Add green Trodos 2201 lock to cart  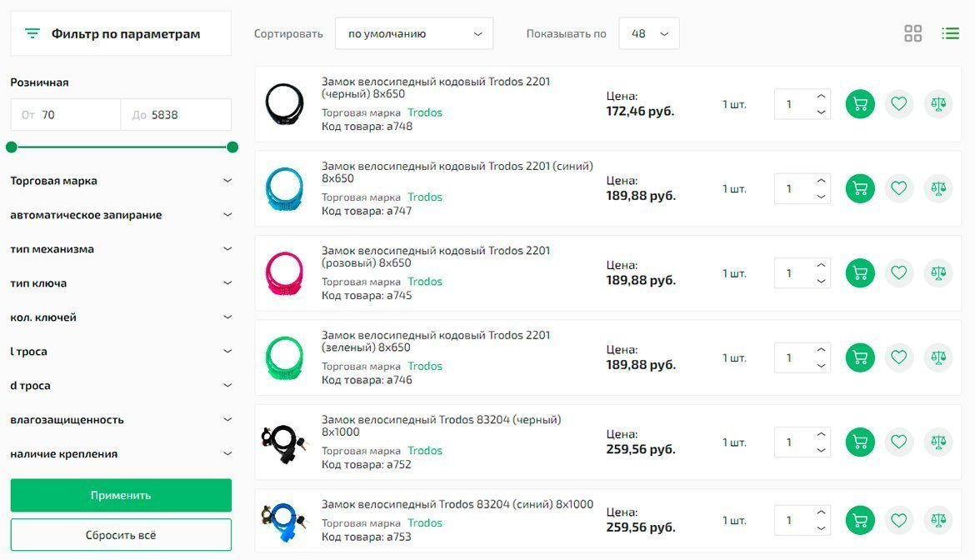click(860, 357)
